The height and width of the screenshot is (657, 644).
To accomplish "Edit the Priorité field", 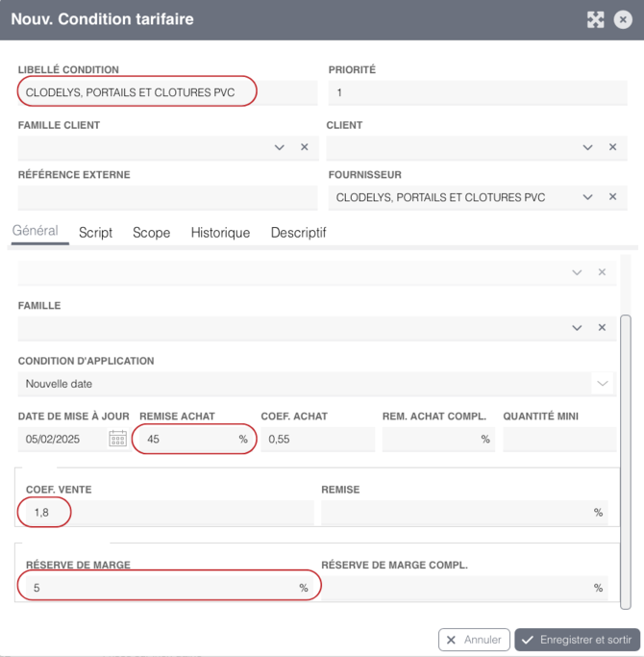I will pyautogui.click(x=478, y=92).
